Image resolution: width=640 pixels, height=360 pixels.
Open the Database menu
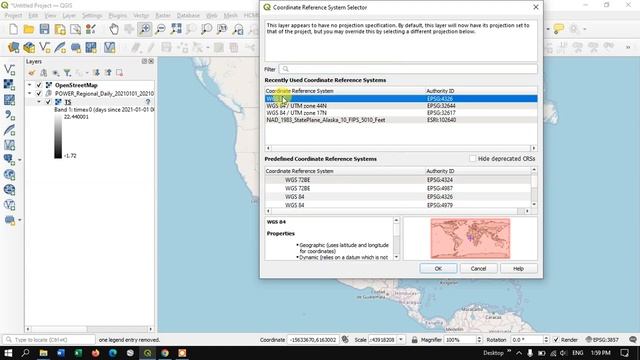(188, 16)
